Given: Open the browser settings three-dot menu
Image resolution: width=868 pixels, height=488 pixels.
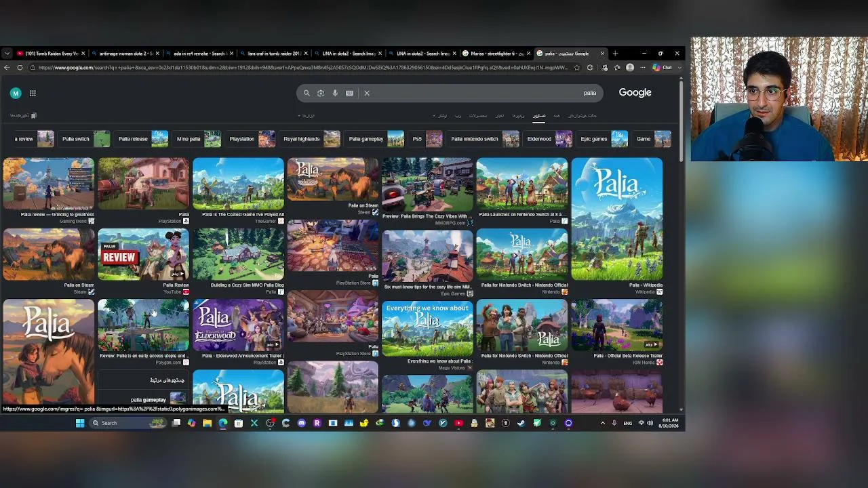Looking at the screenshot, I should click(x=642, y=68).
